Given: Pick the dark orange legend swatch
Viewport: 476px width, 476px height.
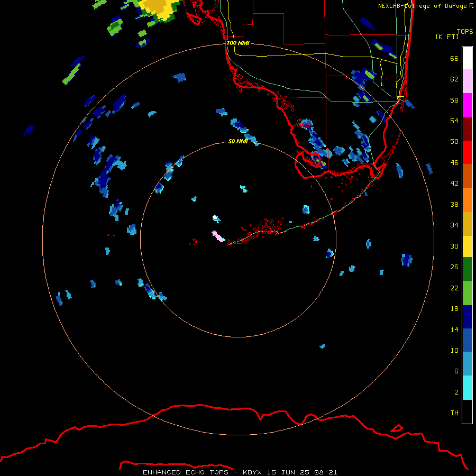Looking at the screenshot, I should pyautogui.click(x=467, y=176).
